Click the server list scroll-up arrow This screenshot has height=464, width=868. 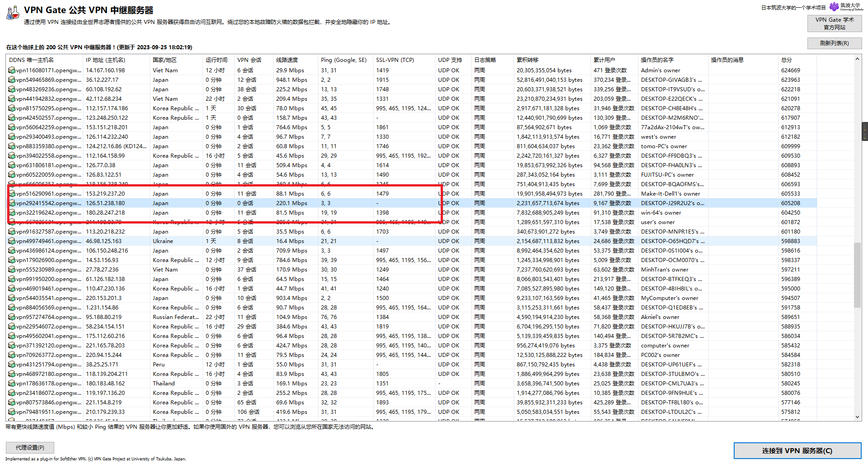857,59
